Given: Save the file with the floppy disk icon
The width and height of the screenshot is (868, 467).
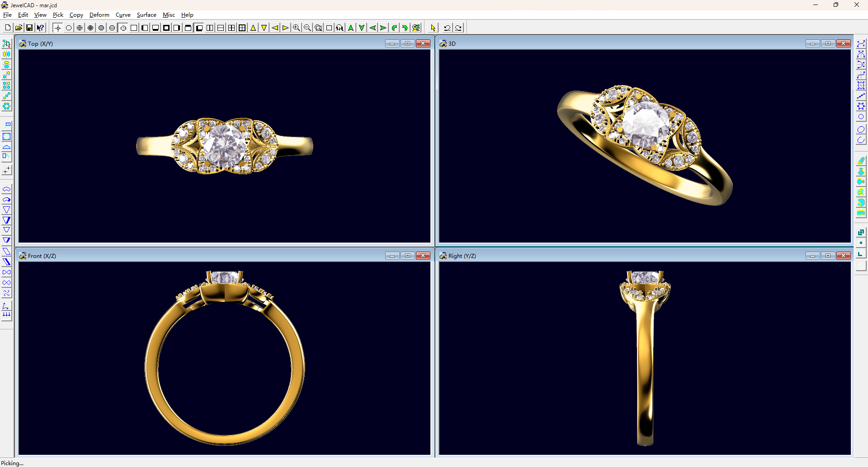Looking at the screenshot, I should click(29, 28).
